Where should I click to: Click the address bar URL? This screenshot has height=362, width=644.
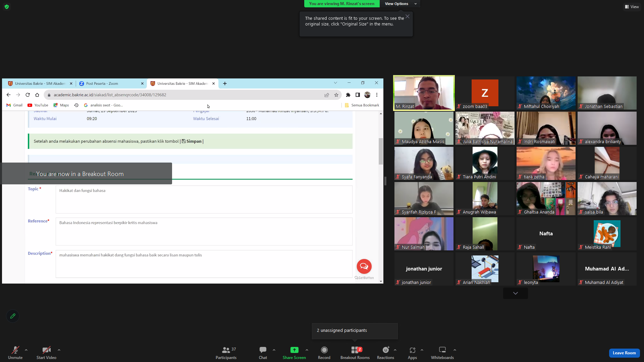[x=110, y=95]
